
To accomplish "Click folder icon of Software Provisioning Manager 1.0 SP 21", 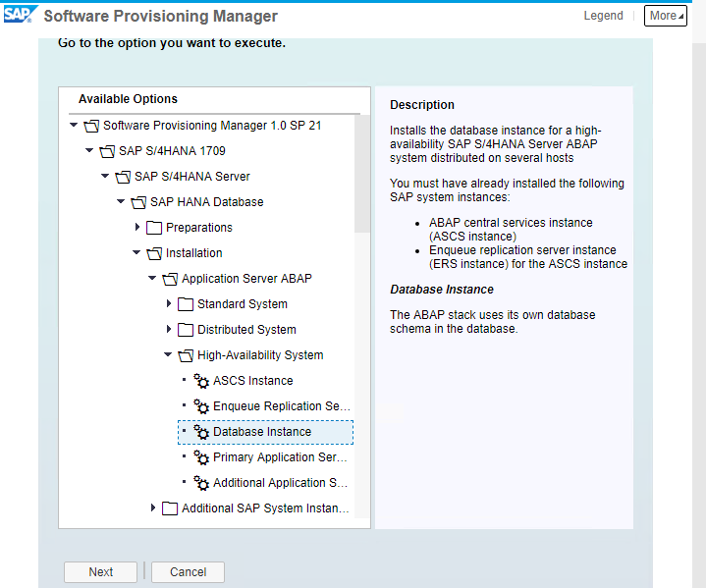I will pyautogui.click(x=91, y=126).
